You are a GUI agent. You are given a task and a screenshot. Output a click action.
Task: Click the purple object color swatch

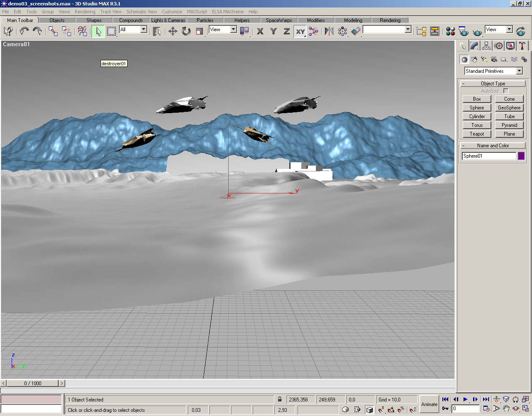pos(521,156)
